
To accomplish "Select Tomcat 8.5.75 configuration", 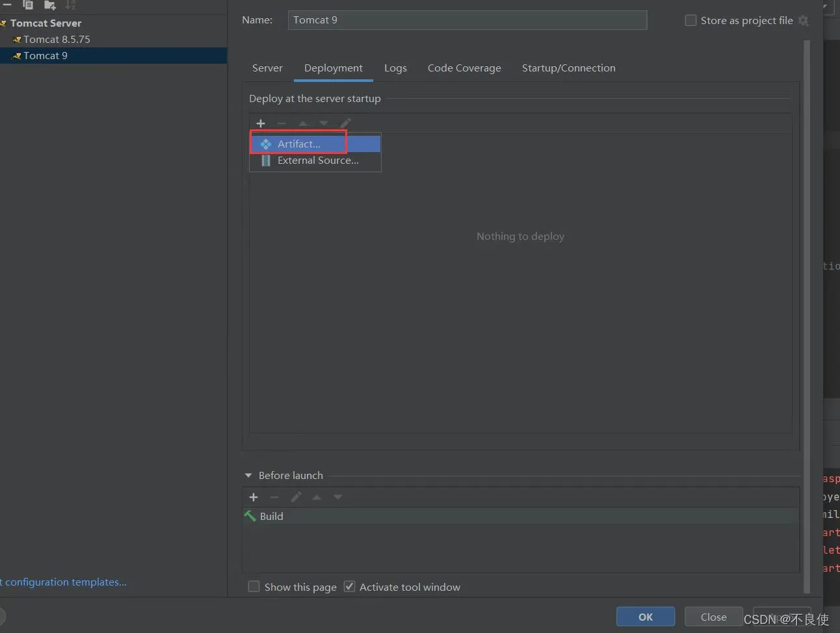I will 57,40.
